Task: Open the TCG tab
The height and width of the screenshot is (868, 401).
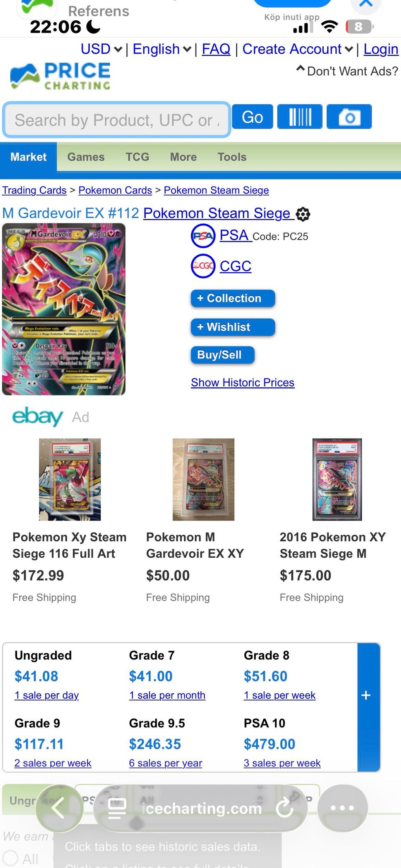Action: pyautogui.click(x=137, y=157)
